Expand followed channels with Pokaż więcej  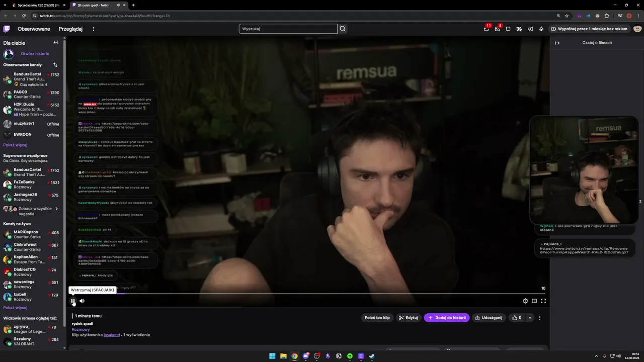coord(15,145)
